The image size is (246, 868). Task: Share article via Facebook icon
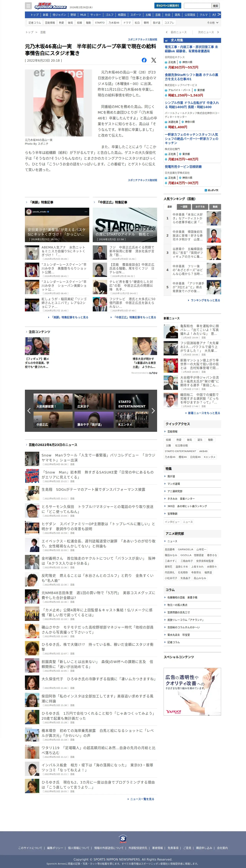pos(144,60)
